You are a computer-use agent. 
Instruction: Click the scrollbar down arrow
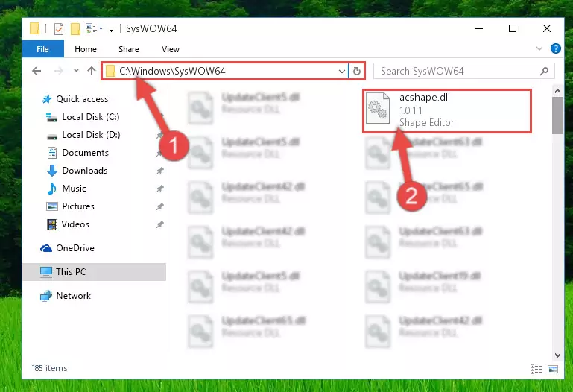557,355
